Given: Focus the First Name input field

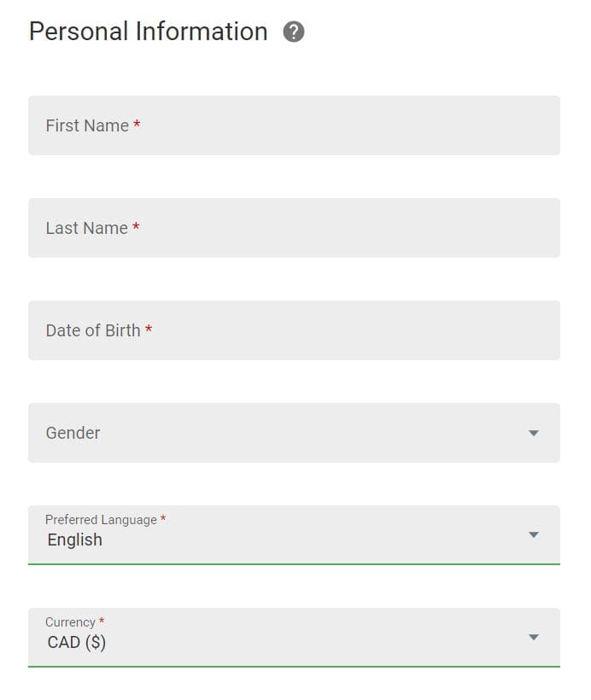Looking at the screenshot, I should pyautogui.click(x=294, y=125).
